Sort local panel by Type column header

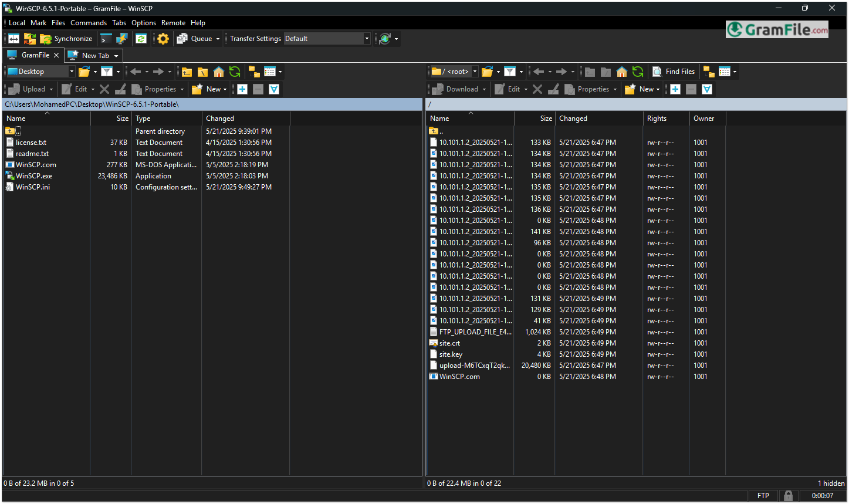(x=167, y=119)
